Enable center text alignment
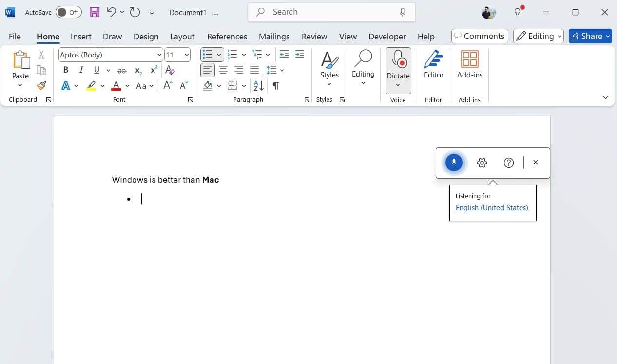This screenshot has height=364, width=617. click(223, 70)
